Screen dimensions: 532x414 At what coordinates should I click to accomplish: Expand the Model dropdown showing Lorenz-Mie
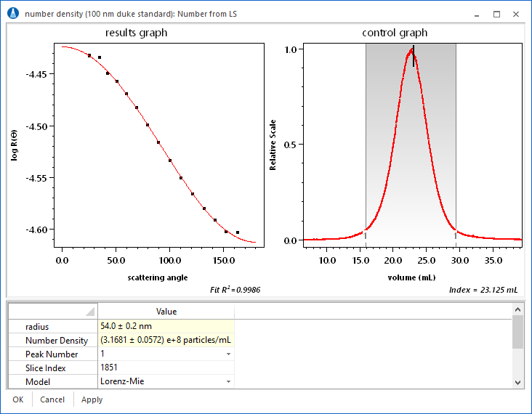point(229,382)
